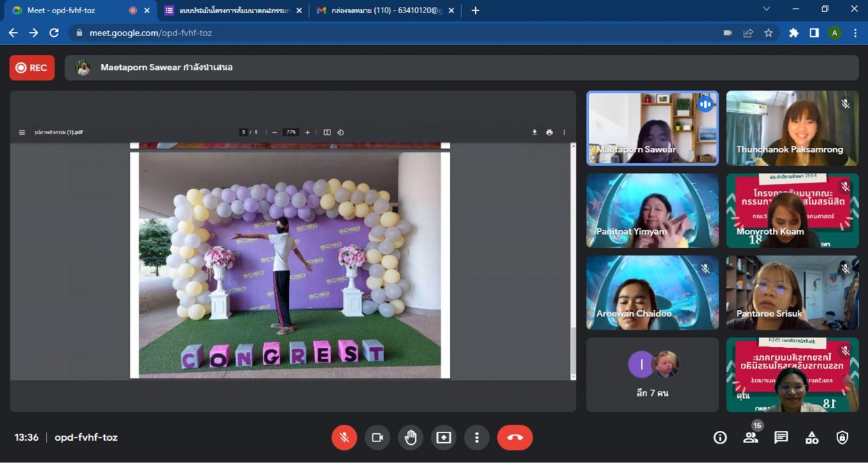Open Chrome's three-dot browser menu
The width and height of the screenshot is (868, 463).
[x=856, y=33]
